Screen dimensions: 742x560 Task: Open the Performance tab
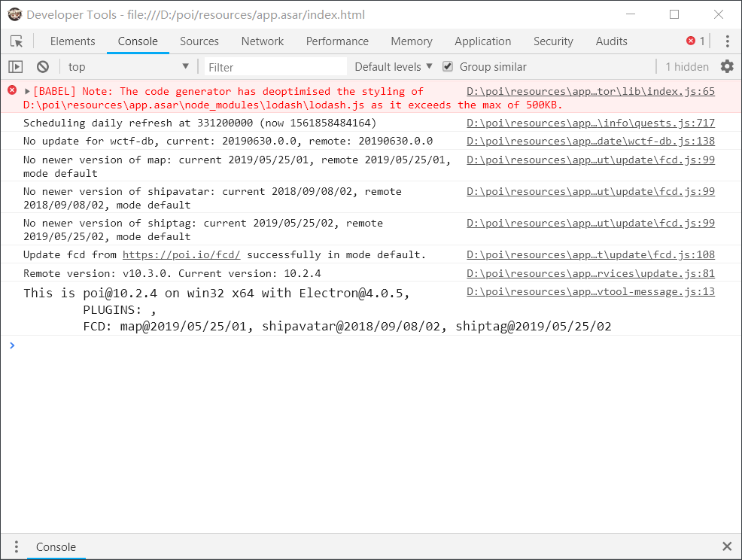(x=337, y=41)
